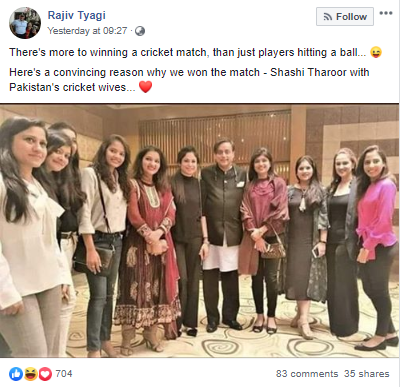Click the woman in pink top in photo

377,247
